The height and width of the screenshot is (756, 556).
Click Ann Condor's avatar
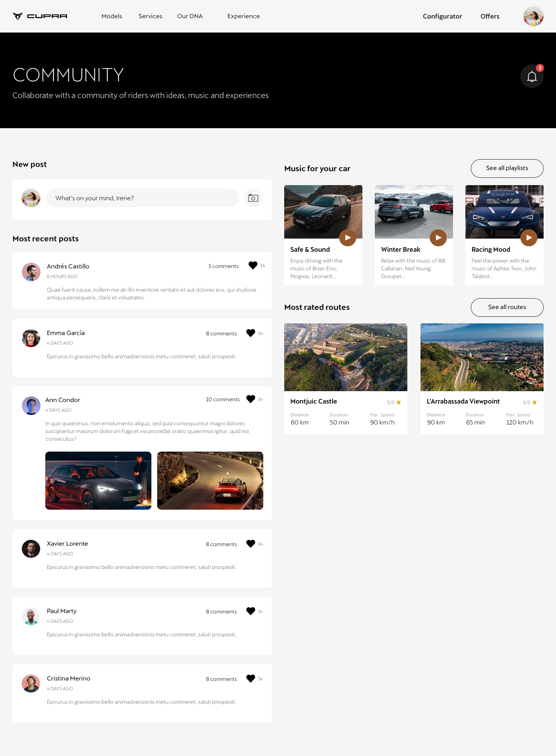point(31,405)
